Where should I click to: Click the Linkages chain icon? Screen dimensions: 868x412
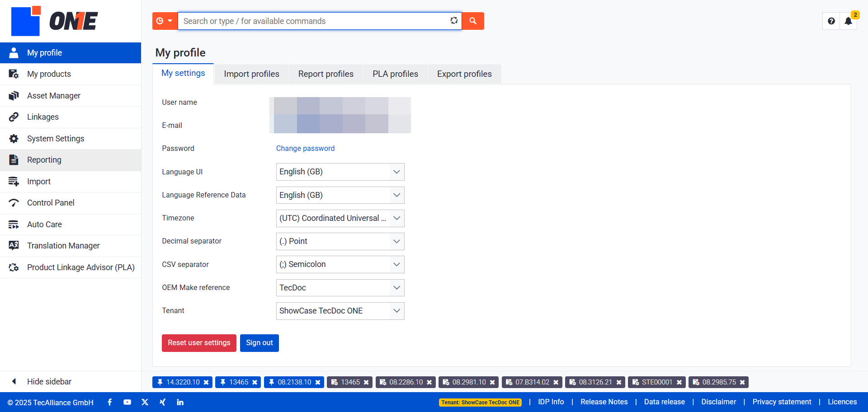click(x=14, y=117)
